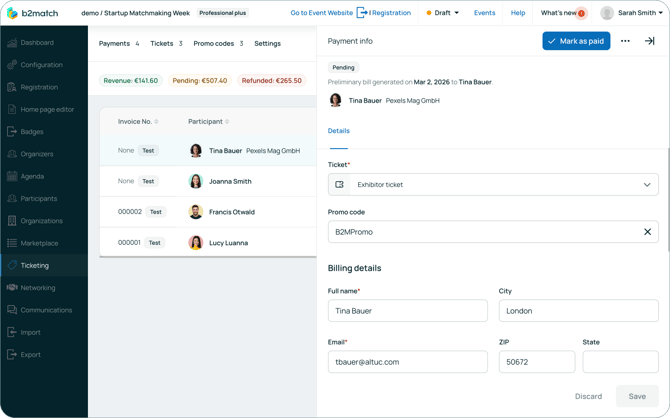Click the Promo code input field
Screen dimensions: 670x418
[493, 232]
